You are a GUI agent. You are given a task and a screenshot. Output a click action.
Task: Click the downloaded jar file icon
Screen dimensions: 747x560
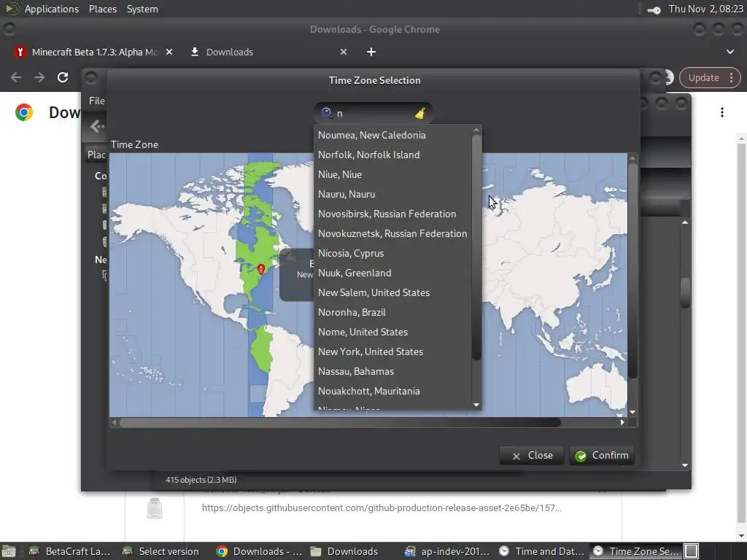(155, 508)
